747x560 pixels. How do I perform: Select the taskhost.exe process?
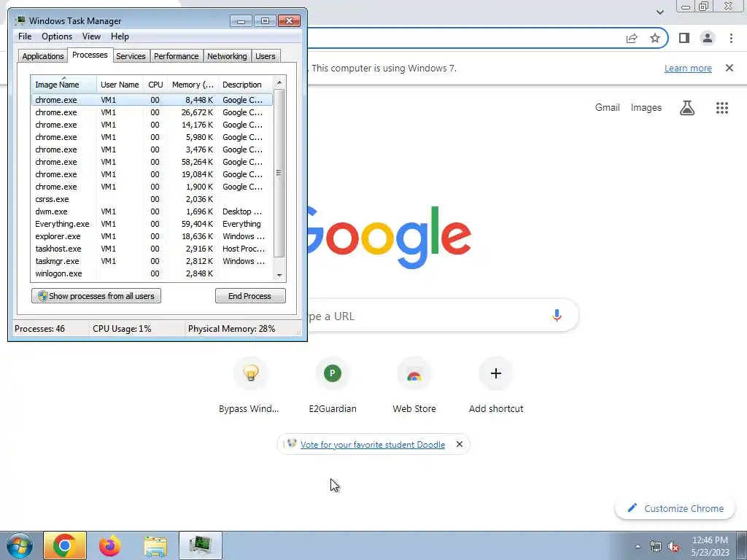[152, 249]
